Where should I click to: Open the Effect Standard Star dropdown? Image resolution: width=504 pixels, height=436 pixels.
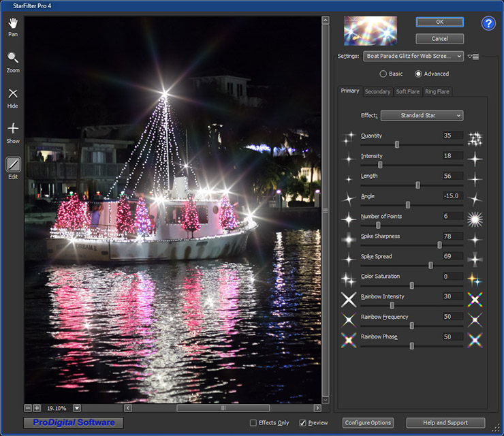422,115
